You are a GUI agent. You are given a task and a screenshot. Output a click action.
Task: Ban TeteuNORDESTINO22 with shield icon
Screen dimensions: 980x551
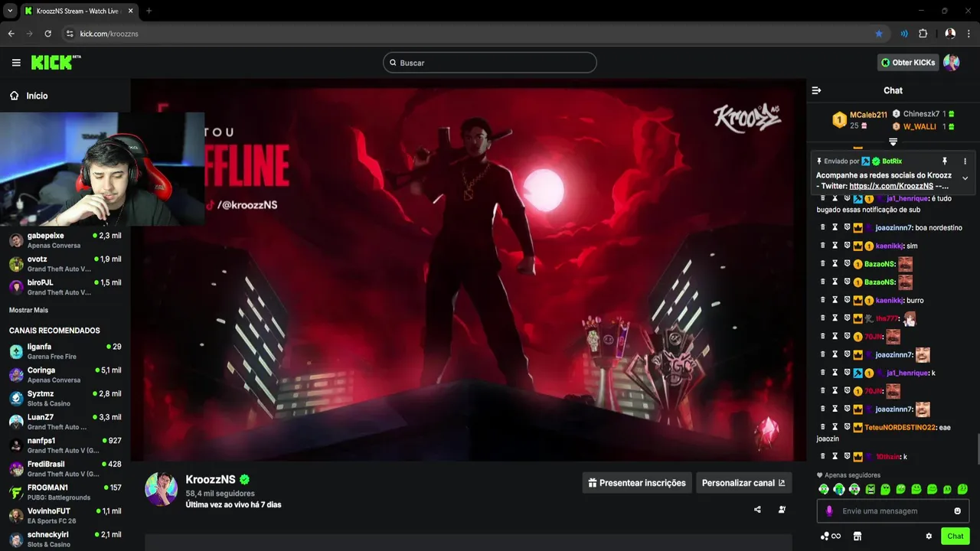(x=848, y=427)
